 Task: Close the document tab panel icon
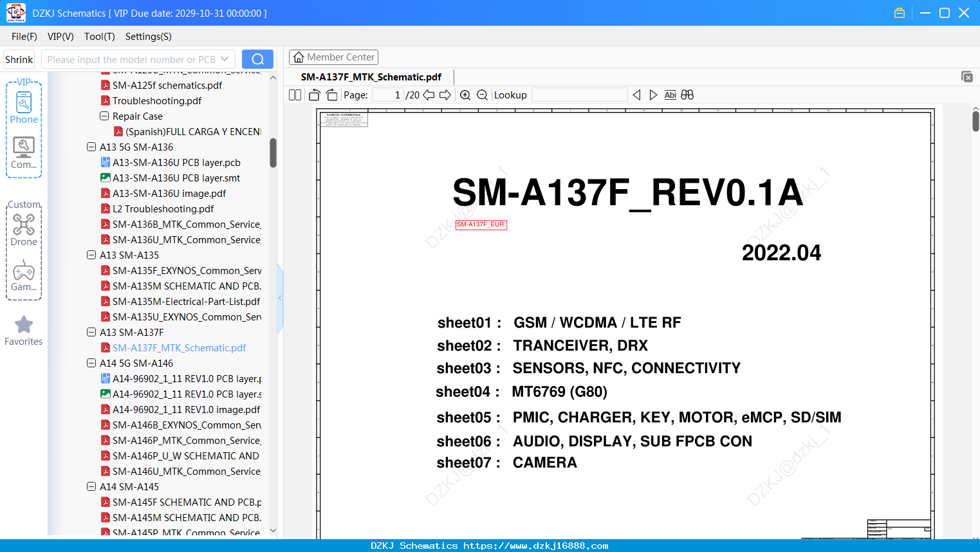click(967, 77)
